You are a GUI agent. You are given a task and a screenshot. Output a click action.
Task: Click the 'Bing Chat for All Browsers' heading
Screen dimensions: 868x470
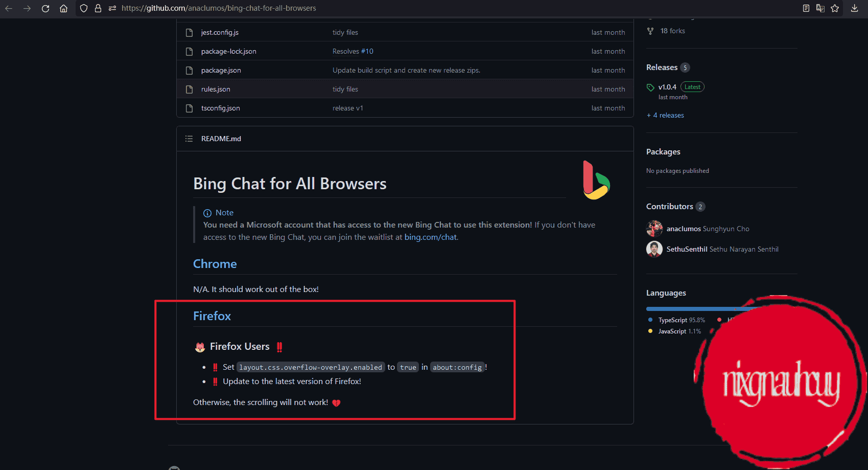(x=290, y=184)
